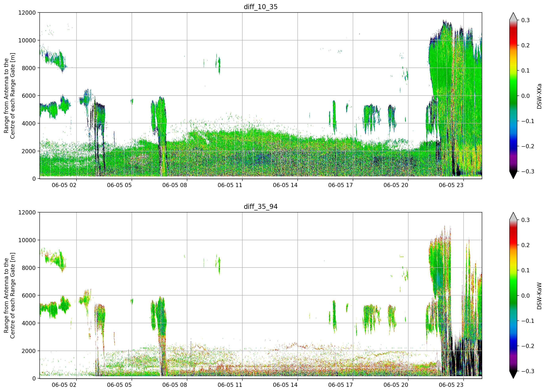The width and height of the screenshot is (546, 392).
Task: Click the diff_10_35 plot title
Action: 261,7
